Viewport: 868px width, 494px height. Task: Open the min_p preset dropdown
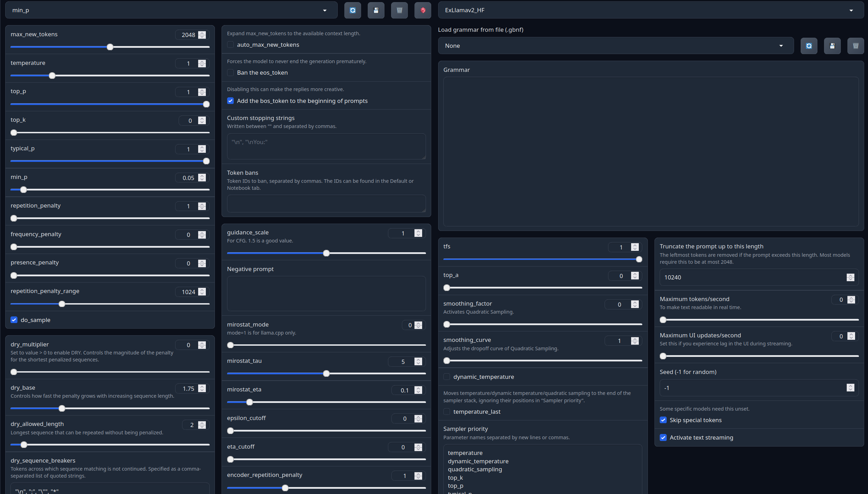tap(324, 10)
